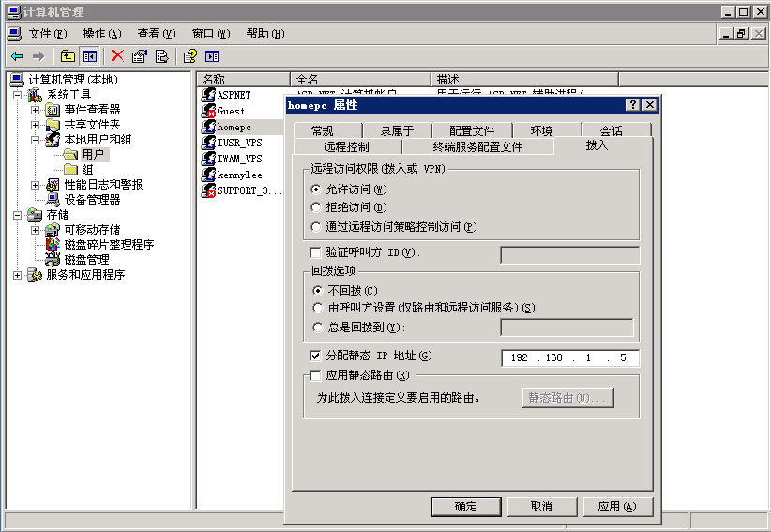Select the Guest user icon
This screenshot has height=532, width=771.
208,111
